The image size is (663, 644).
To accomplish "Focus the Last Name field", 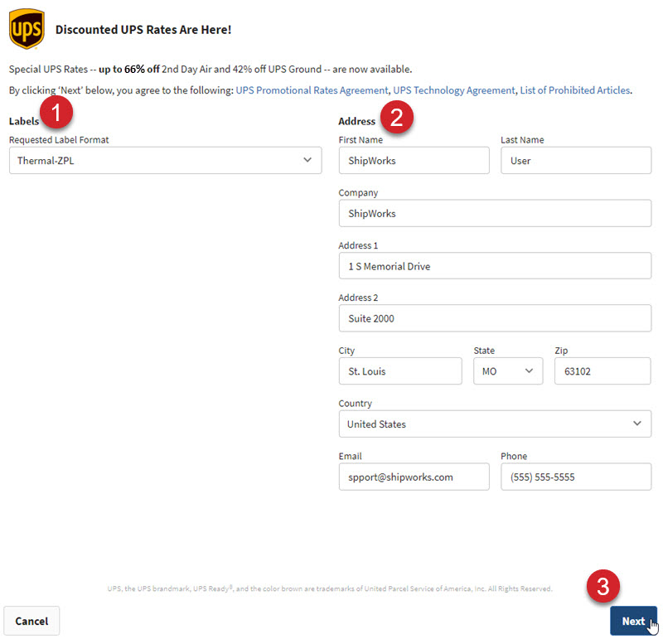I will (x=576, y=160).
